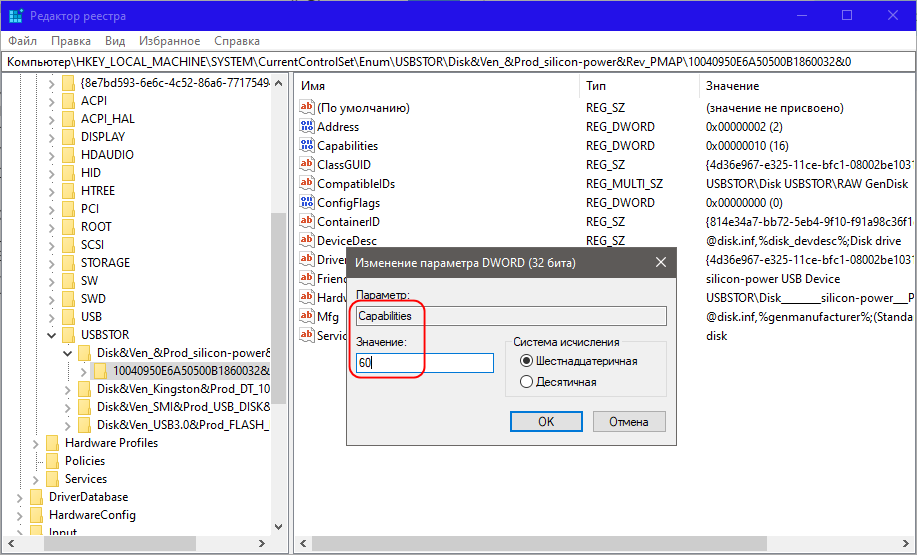This screenshot has height=555, width=917.
Task: Open the Избранное menu
Action: click(x=170, y=41)
